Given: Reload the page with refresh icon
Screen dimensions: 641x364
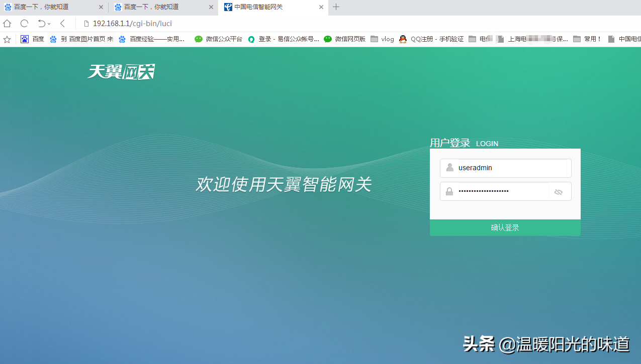Looking at the screenshot, I should point(24,24).
